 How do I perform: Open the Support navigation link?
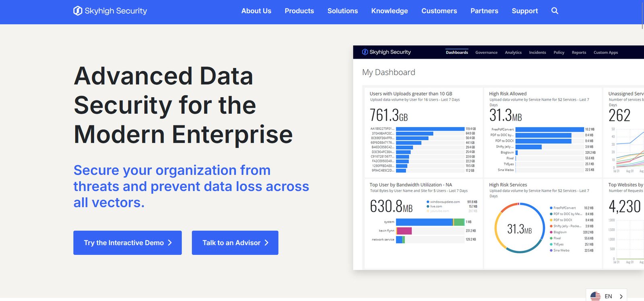point(524,11)
